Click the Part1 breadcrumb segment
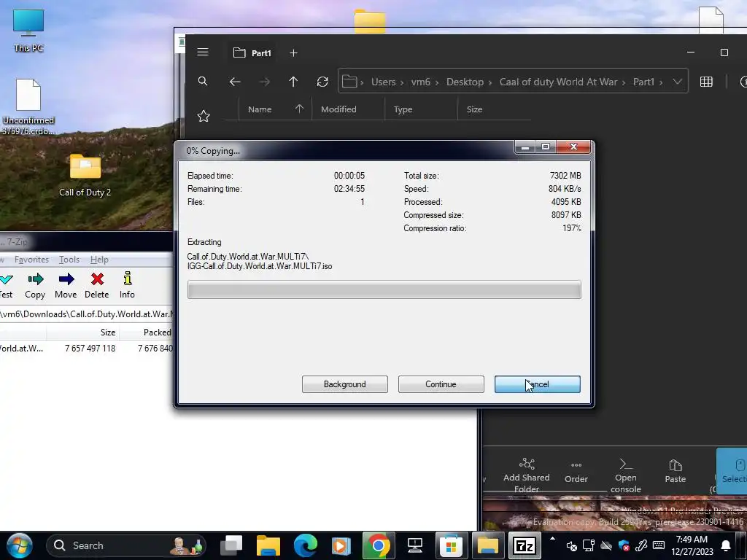This screenshot has width=747, height=560. (643, 82)
